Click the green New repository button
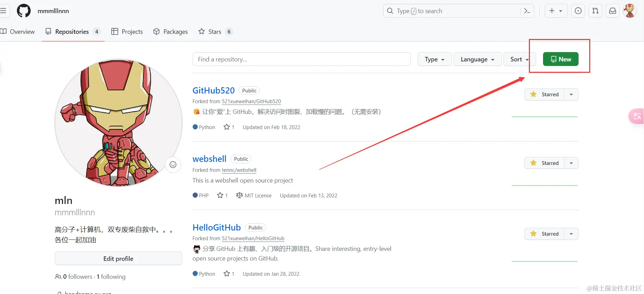The height and width of the screenshot is (294, 644). tap(561, 59)
